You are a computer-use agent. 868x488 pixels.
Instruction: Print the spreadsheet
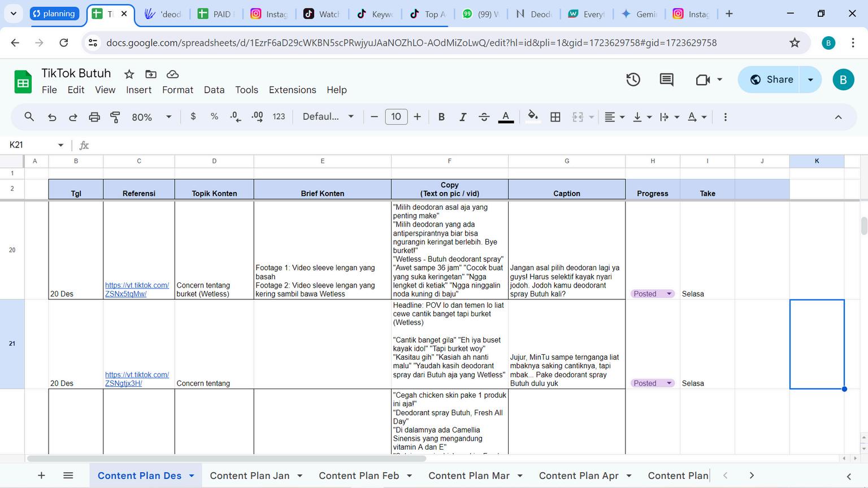tap(94, 117)
